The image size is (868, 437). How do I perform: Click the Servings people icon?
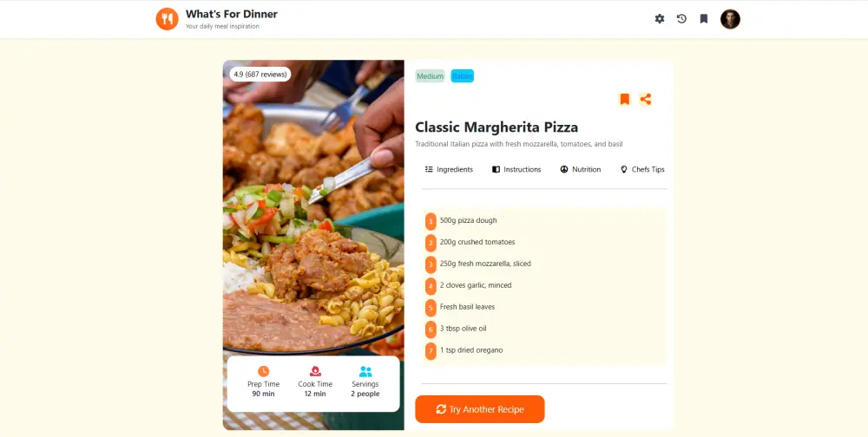pos(365,371)
